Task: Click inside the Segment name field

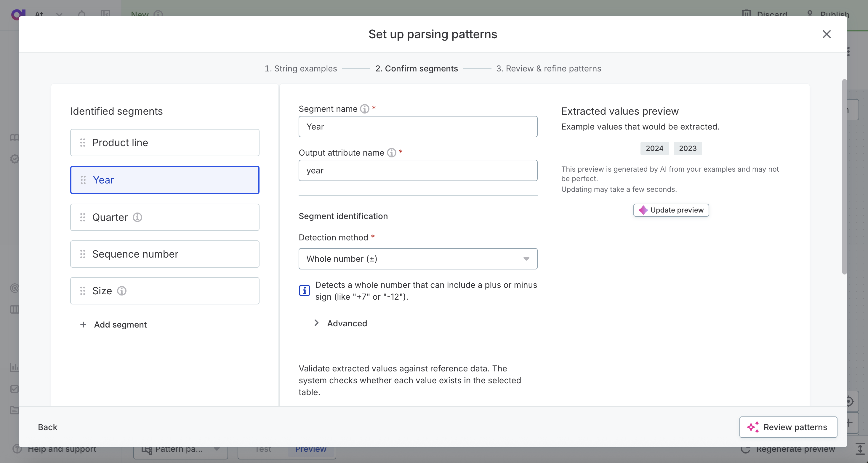Action: click(418, 127)
